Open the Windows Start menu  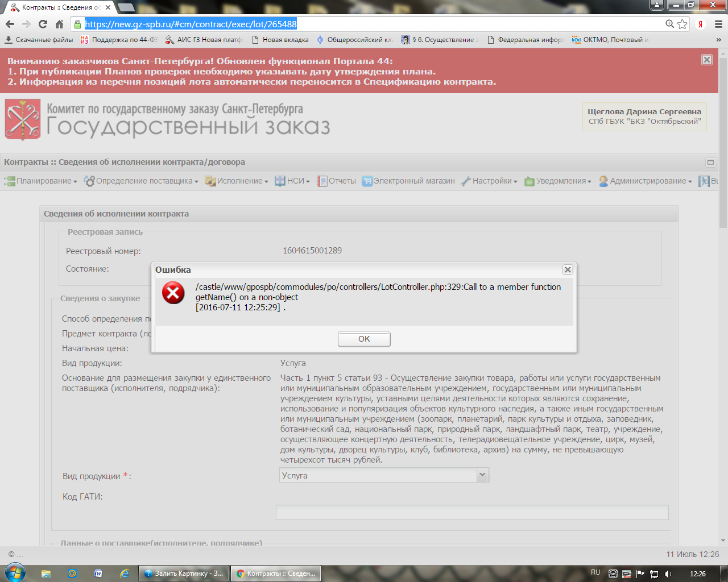coord(14,573)
